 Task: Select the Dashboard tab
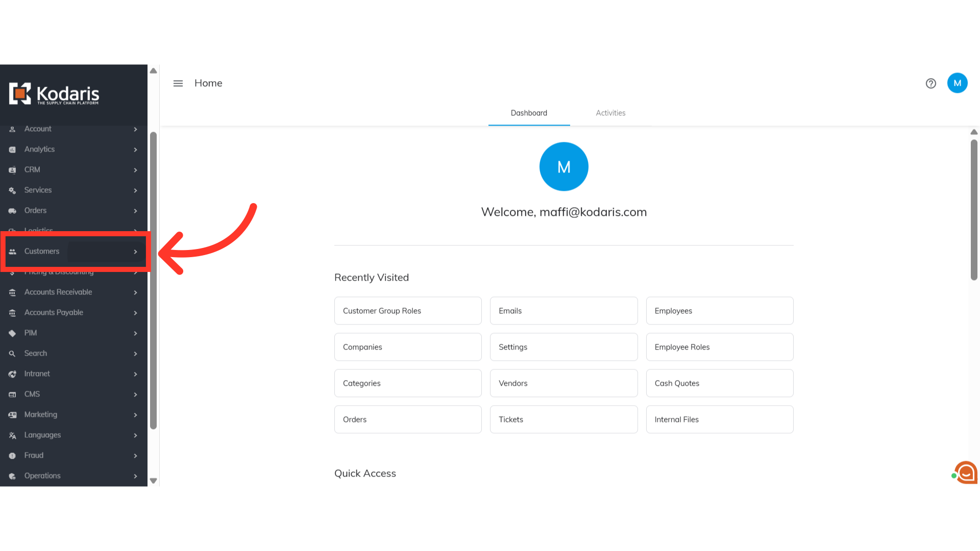click(x=529, y=113)
